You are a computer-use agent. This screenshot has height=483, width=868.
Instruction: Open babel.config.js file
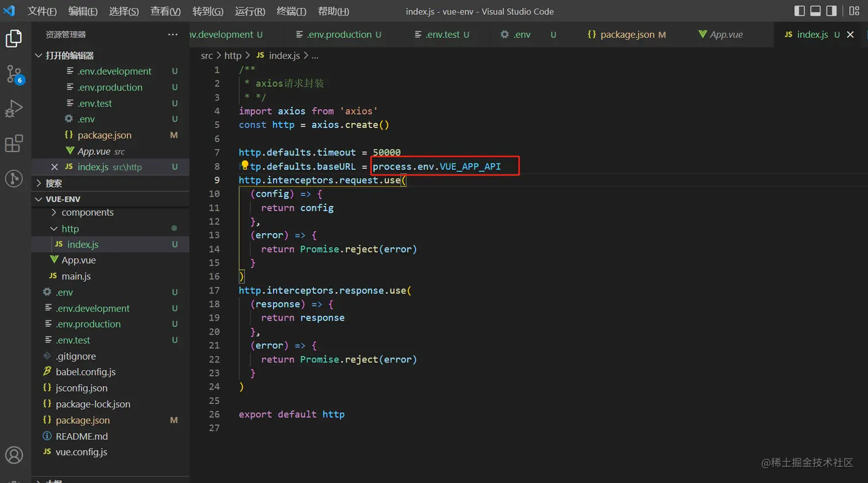[110, 372]
